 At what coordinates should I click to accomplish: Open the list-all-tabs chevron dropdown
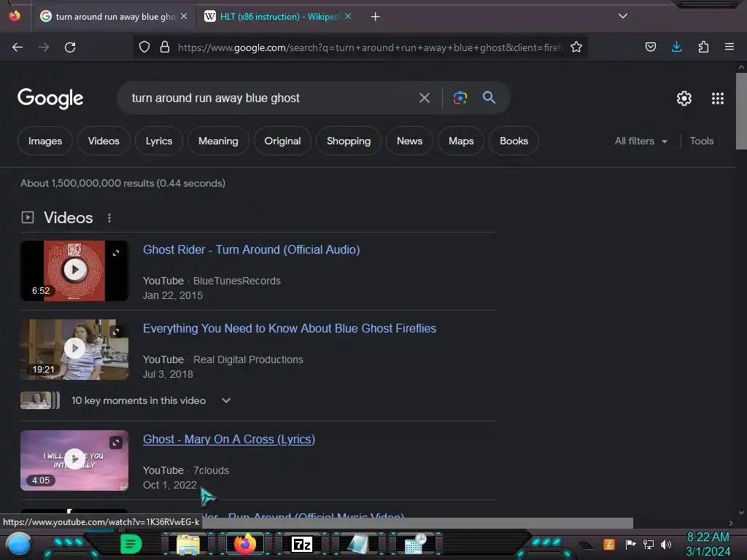(623, 16)
